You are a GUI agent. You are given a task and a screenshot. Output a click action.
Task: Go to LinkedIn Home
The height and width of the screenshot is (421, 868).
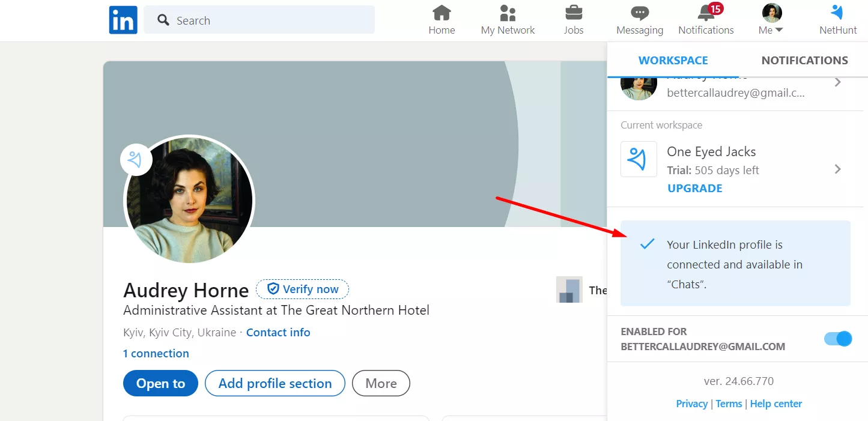coord(442,20)
